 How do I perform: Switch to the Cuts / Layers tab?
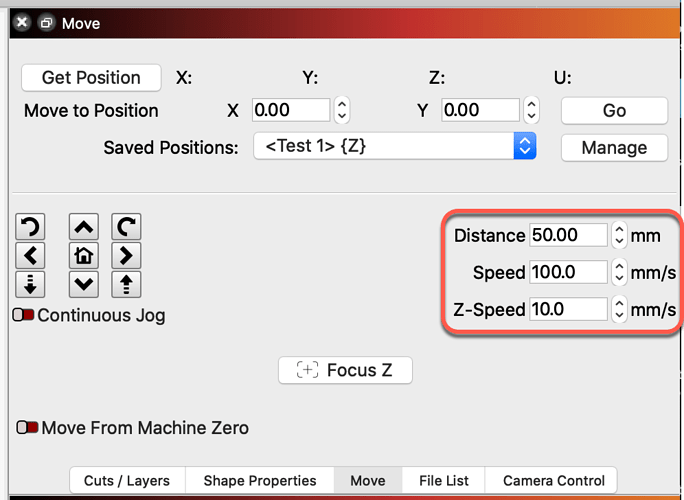127,480
